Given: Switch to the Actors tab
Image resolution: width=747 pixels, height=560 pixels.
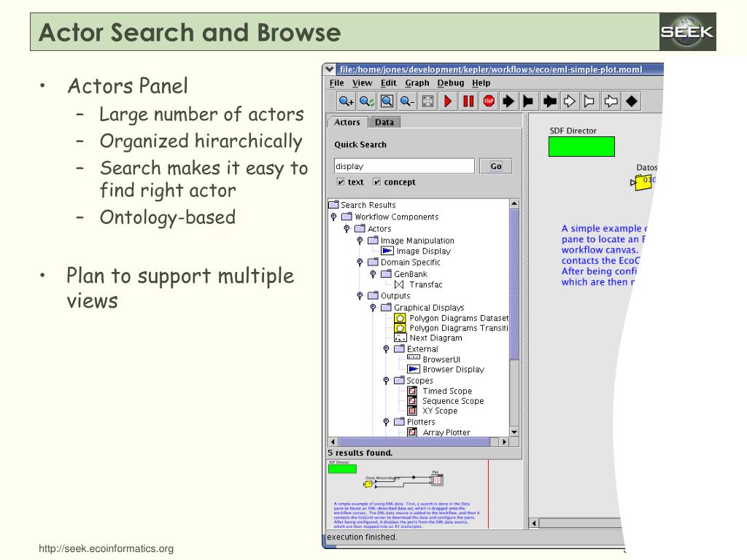Looking at the screenshot, I should (x=347, y=122).
